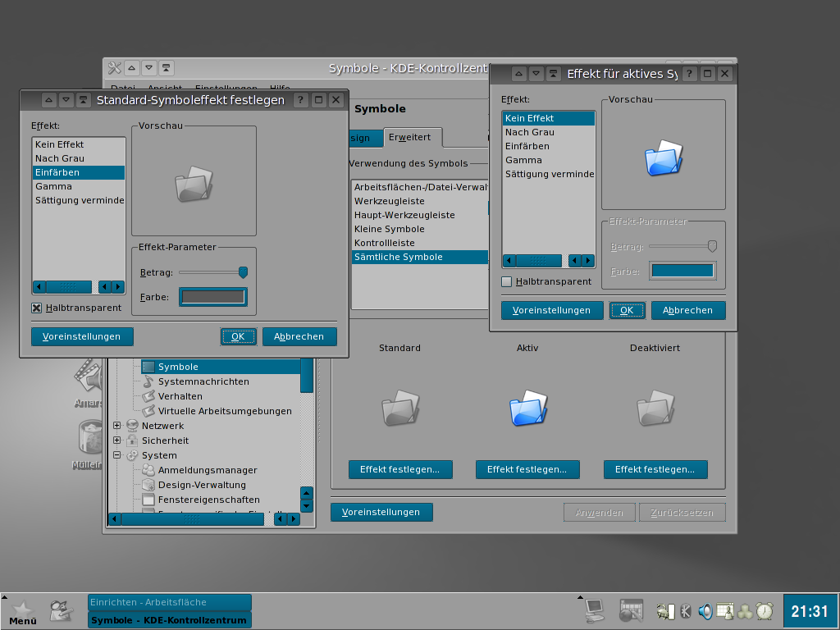Click the computer monitor icon in panel
The width and height of the screenshot is (840, 630).
[595, 610]
